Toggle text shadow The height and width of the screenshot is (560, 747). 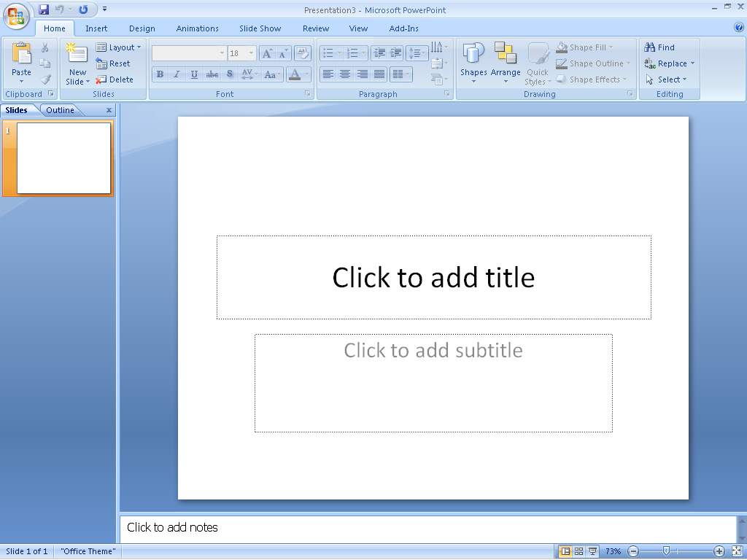point(230,74)
